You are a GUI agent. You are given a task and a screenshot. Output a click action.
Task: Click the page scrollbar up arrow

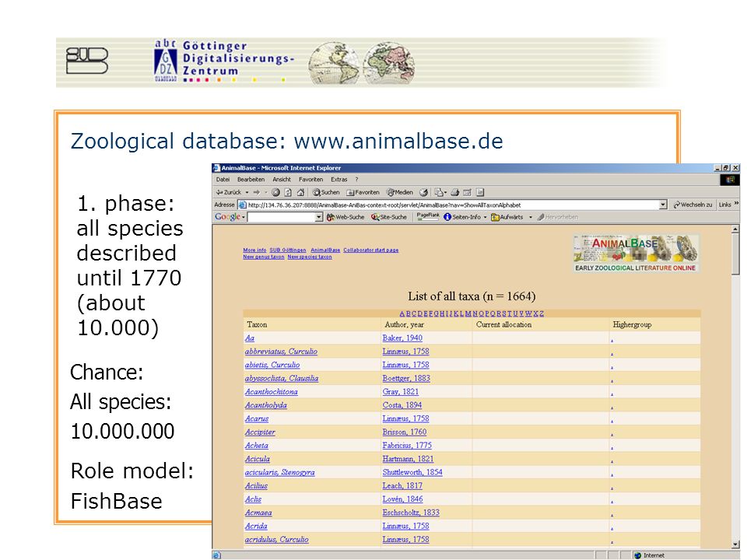[x=735, y=229]
